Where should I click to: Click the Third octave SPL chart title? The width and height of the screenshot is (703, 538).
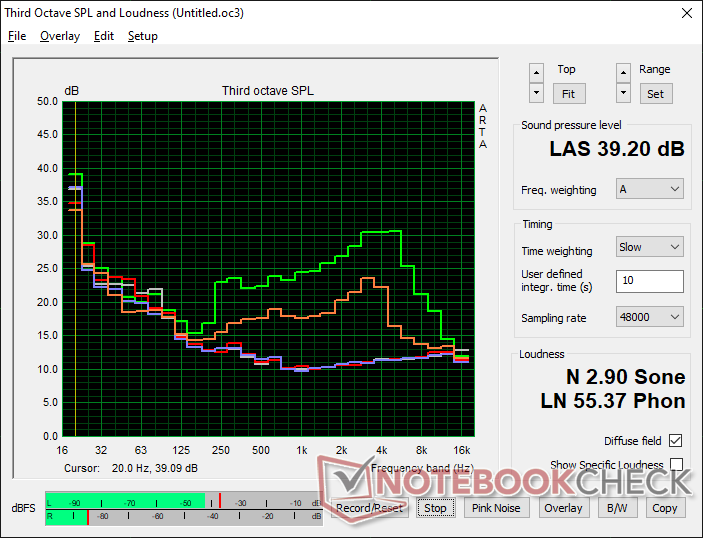pos(268,91)
